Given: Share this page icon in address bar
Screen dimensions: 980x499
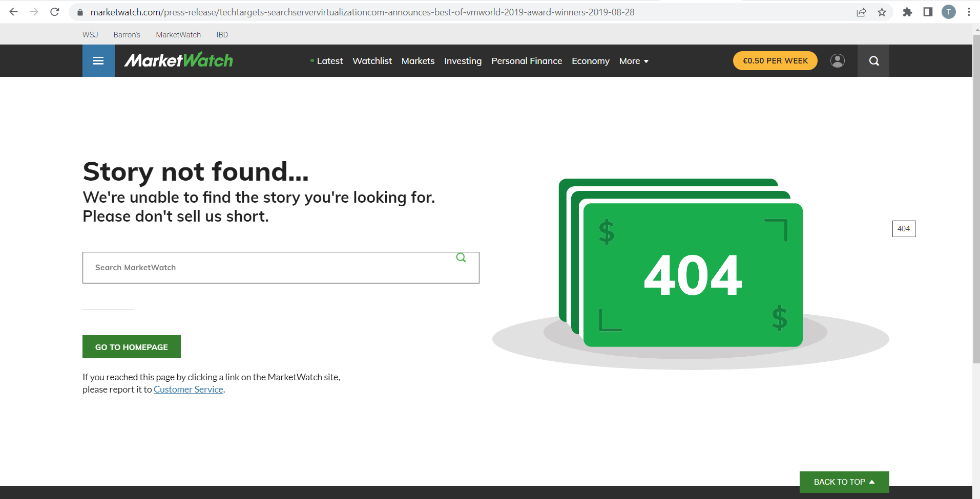Looking at the screenshot, I should click(861, 12).
